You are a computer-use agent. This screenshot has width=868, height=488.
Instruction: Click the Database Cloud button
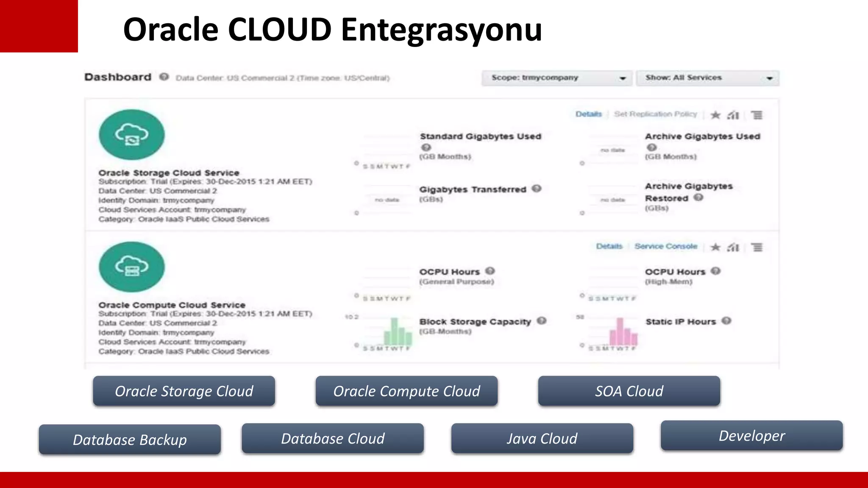(x=333, y=438)
